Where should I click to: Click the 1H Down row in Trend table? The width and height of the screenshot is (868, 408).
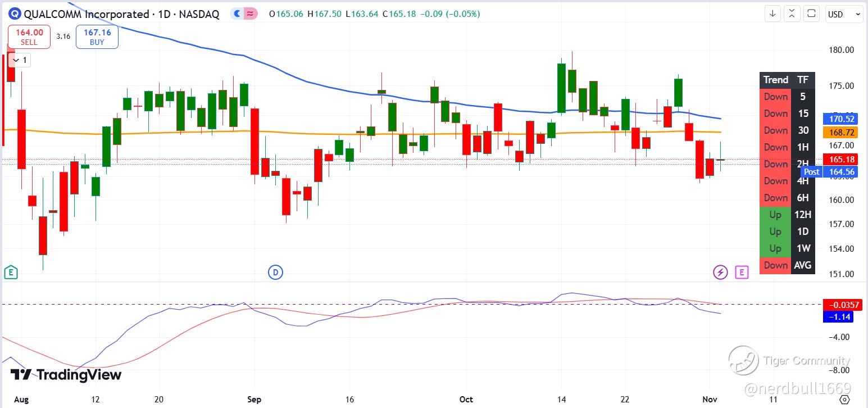pyautogui.click(x=787, y=147)
